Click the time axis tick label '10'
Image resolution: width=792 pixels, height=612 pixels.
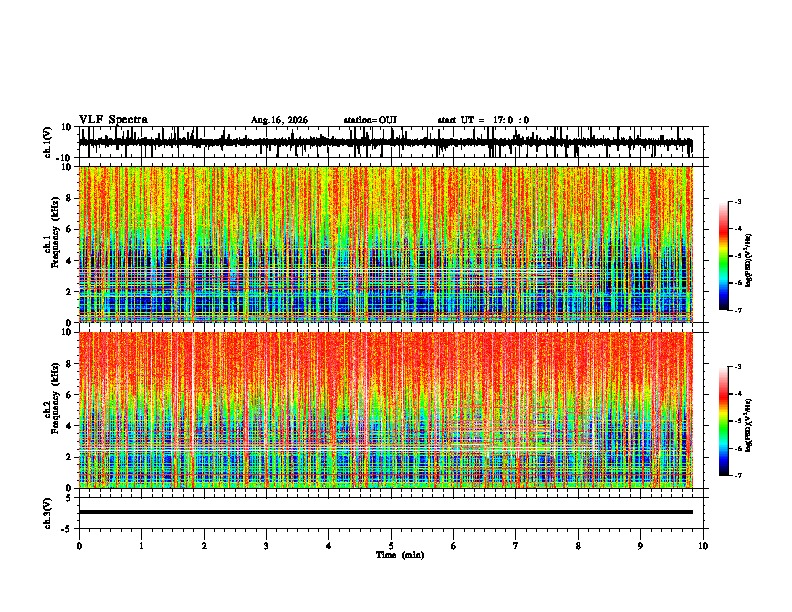point(703,546)
